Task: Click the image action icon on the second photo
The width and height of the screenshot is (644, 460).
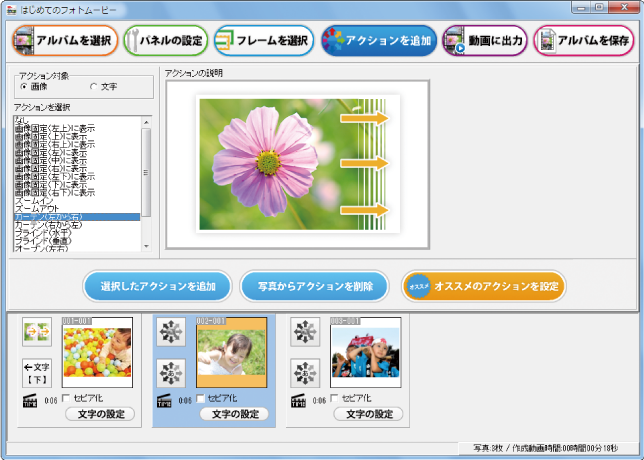Action: coord(170,333)
